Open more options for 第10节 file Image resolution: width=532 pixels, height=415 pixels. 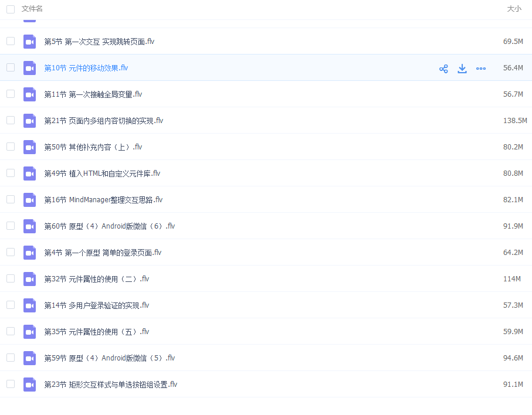pyautogui.click(x=481, y=69)
